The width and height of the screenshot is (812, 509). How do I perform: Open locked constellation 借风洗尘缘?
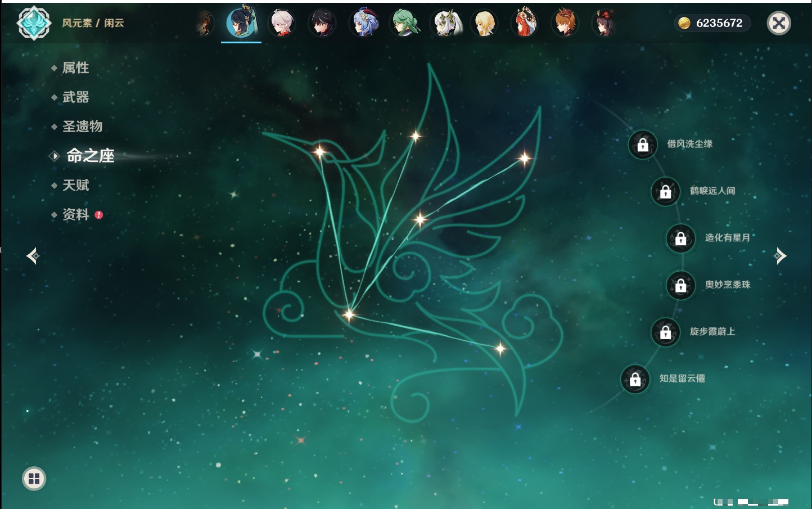pyautogui.click(x=643, y=145)
